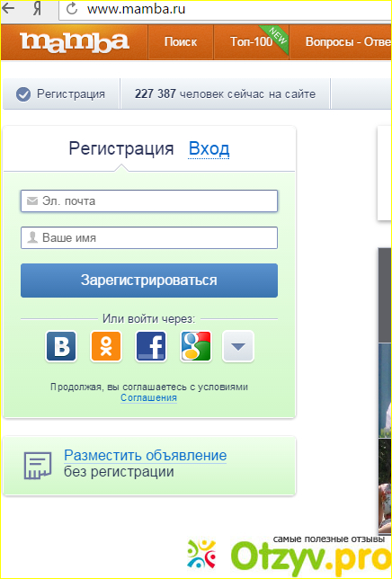Go to the mamba logo homepage
Viewport: 392px width, 579px height.
[x=75, y=41]
